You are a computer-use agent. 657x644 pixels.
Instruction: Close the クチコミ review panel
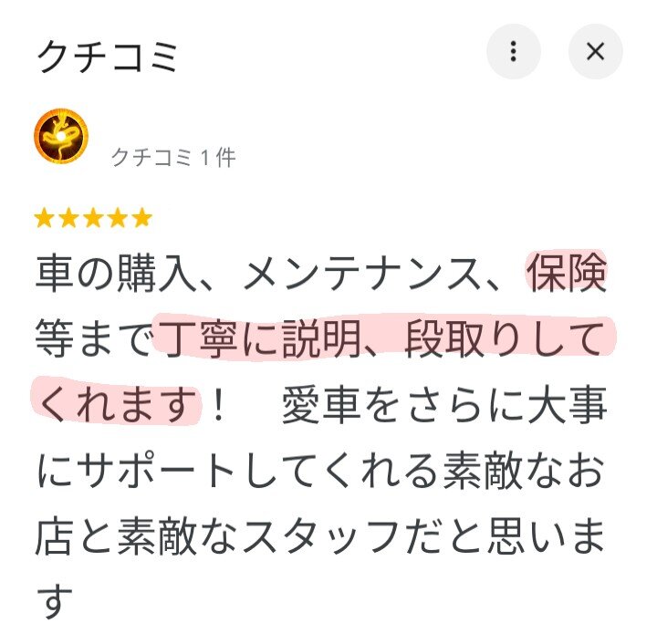point(595,51)
